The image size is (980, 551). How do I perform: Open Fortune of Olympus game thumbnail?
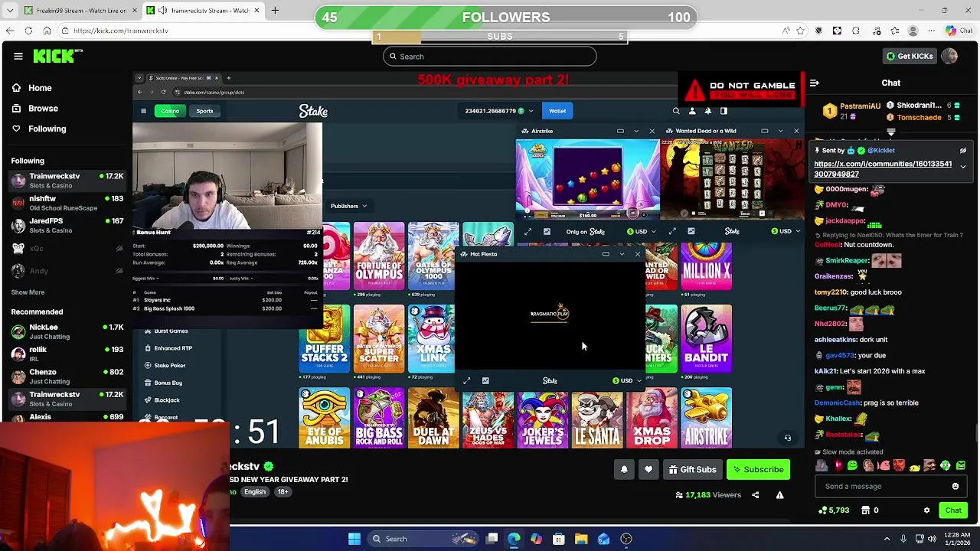click(379, 256)
